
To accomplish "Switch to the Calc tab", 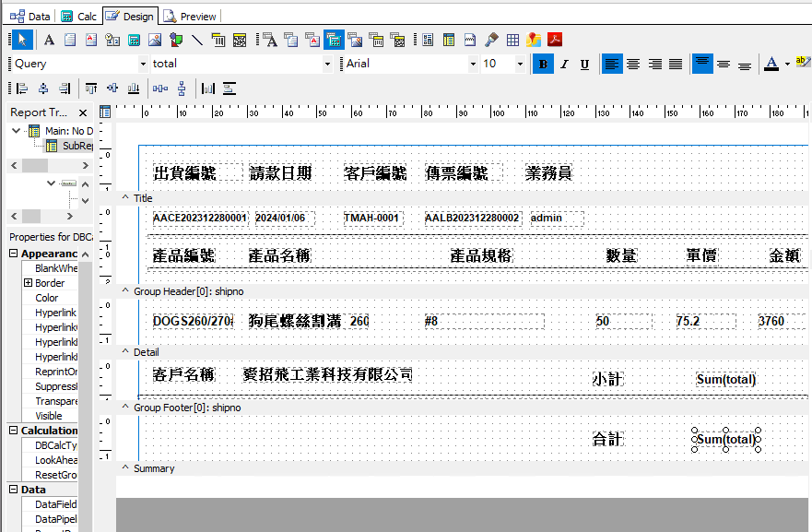I will [78, 17].
